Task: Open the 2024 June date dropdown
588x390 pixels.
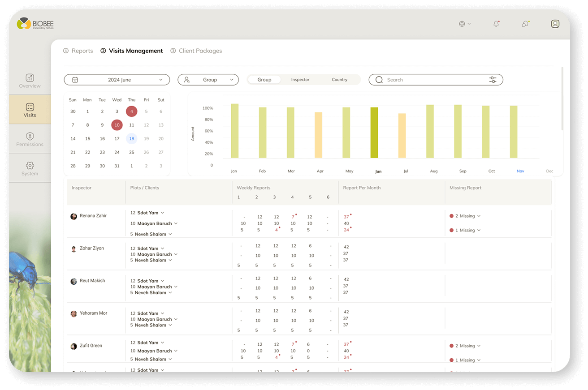Action: pyautogui.click(x=117, y=80)
